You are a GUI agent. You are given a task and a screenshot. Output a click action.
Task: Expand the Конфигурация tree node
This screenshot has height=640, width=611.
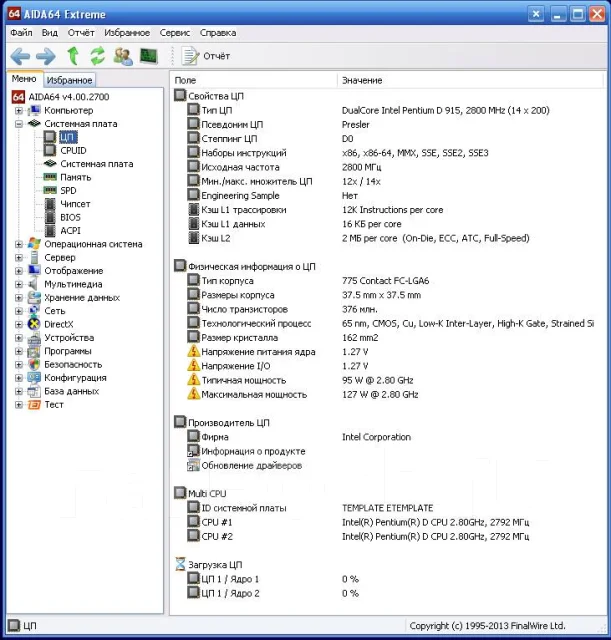pyautogui.click(x=19, y=378)
